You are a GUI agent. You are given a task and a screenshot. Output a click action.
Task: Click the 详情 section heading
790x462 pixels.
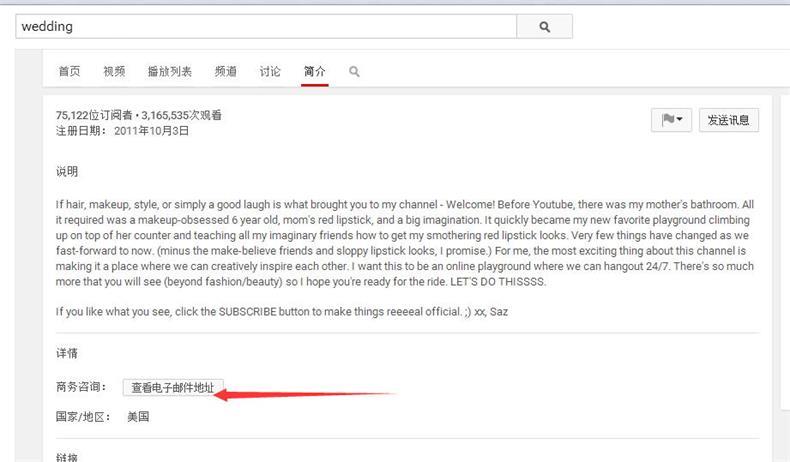pyautogui.click(x=67, y=353)
